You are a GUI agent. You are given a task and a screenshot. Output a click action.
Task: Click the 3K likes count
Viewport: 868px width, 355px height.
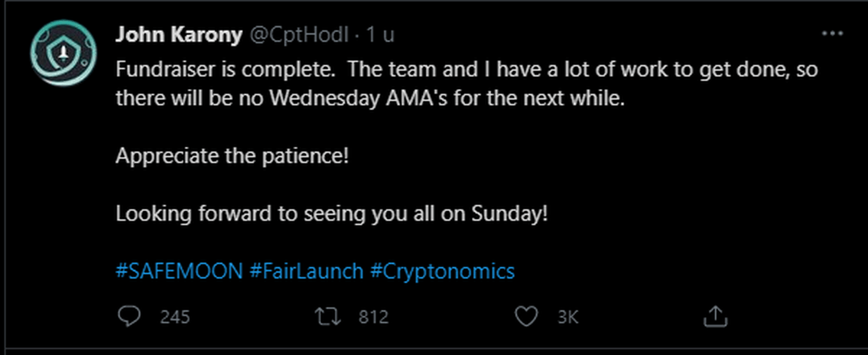pyautogui.click(x=568, y=317)
